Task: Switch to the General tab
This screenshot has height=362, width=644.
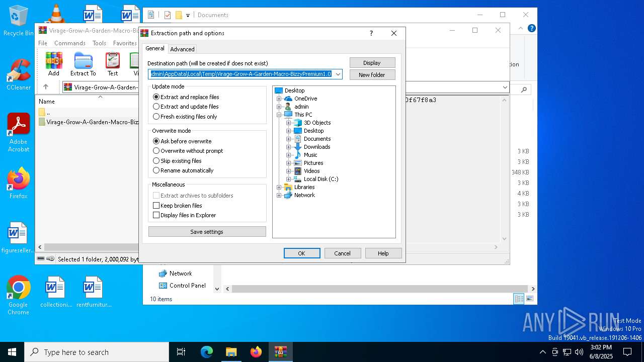Action: [x=154, y=49]
